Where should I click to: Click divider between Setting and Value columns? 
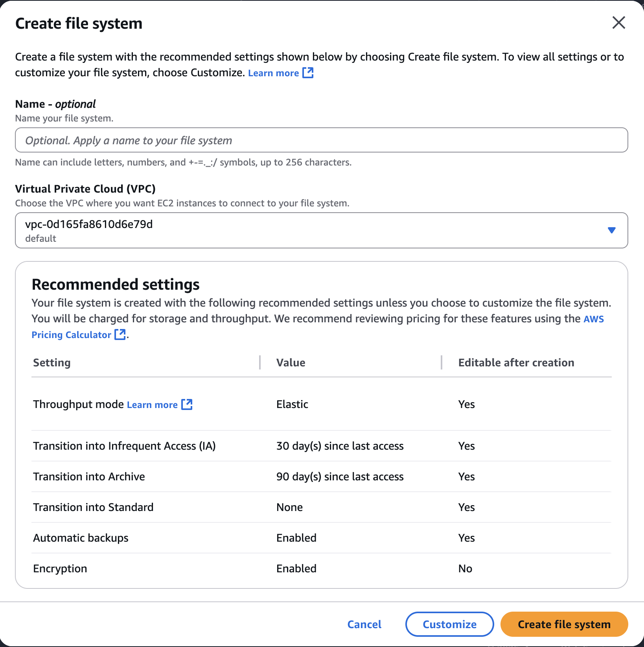(260, 362)
